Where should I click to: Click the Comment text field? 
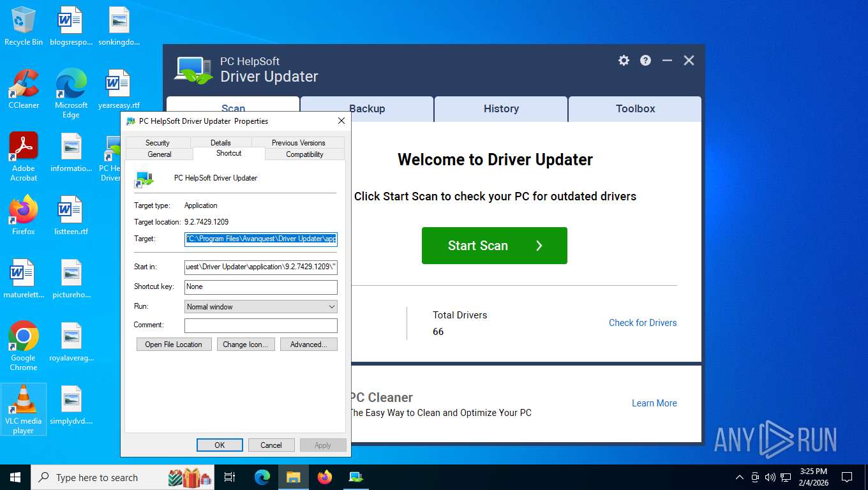[x=261, y=325]
